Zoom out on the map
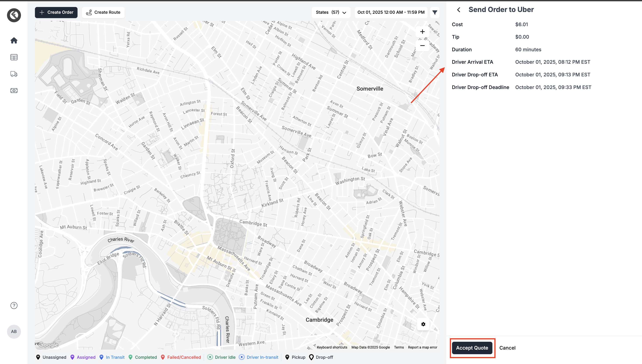Viewport: 642px width, 364px height. [422, 45]
